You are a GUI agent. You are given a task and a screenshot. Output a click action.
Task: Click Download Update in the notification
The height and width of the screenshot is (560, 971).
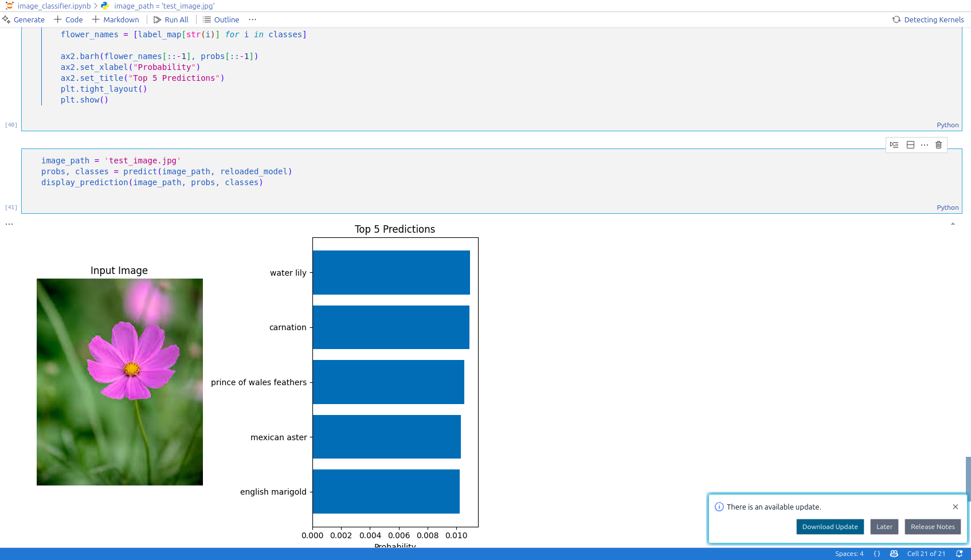click(x=829, y=526)
